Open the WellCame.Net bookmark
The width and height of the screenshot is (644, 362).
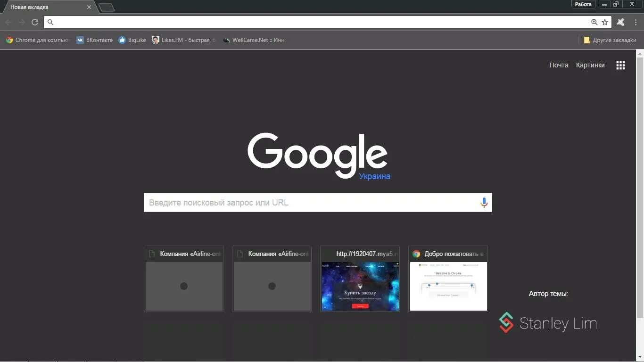[x=255, y=40]
